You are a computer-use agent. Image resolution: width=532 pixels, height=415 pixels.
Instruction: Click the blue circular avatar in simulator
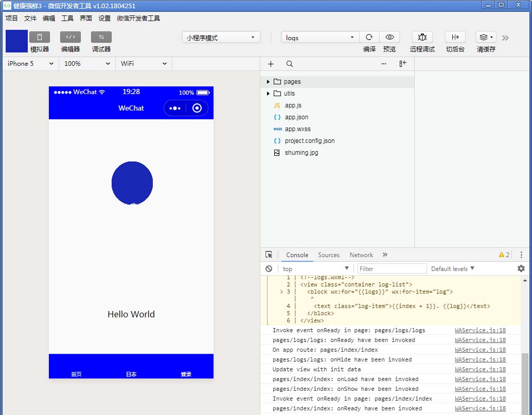click(132, 183)
